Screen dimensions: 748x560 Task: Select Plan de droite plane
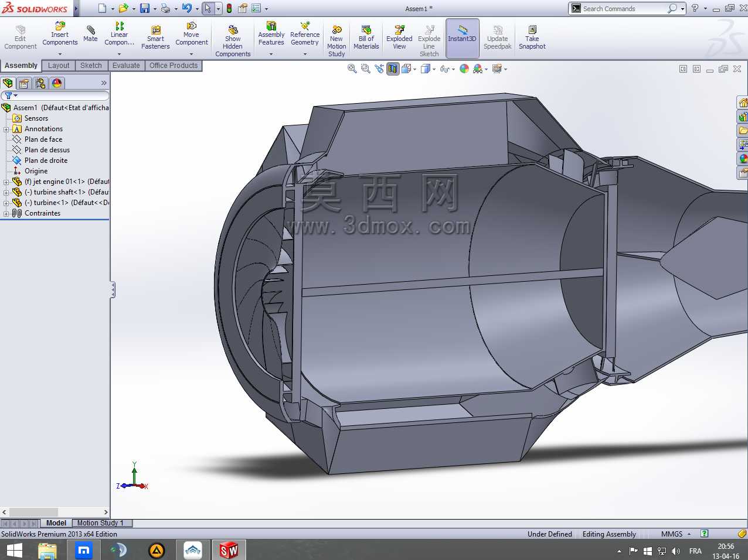46,161
